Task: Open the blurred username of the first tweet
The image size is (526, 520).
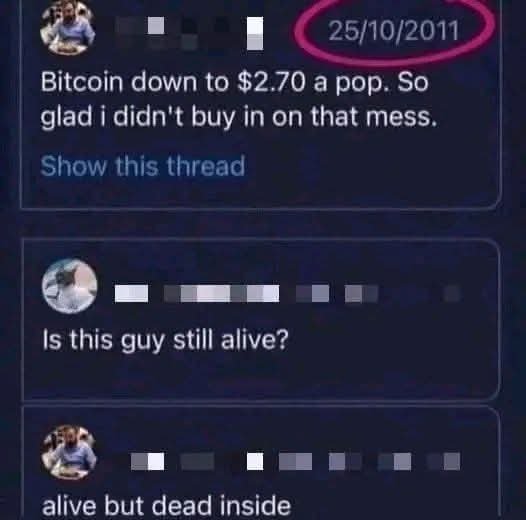Action: click(190, 33)
